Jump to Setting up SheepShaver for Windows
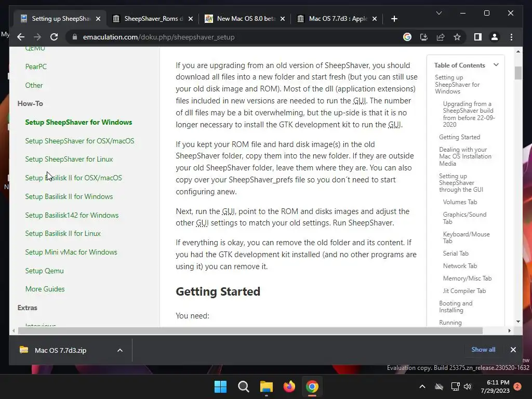 point(457,84)
